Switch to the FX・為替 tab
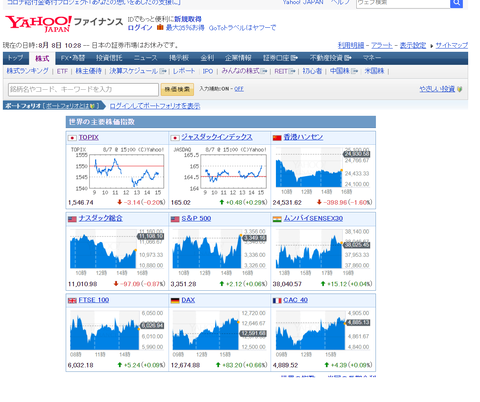Viewport: 480px width, 402px height. click(x=73, y=58)
